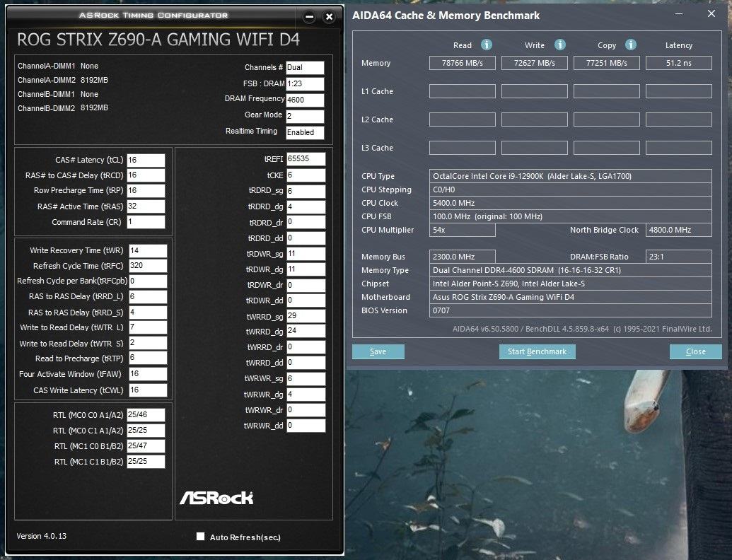Click the tWRWR_sg value field
The height and width of the screenshot is (560, 732).
pyautogui.click(x=306, y=378)
